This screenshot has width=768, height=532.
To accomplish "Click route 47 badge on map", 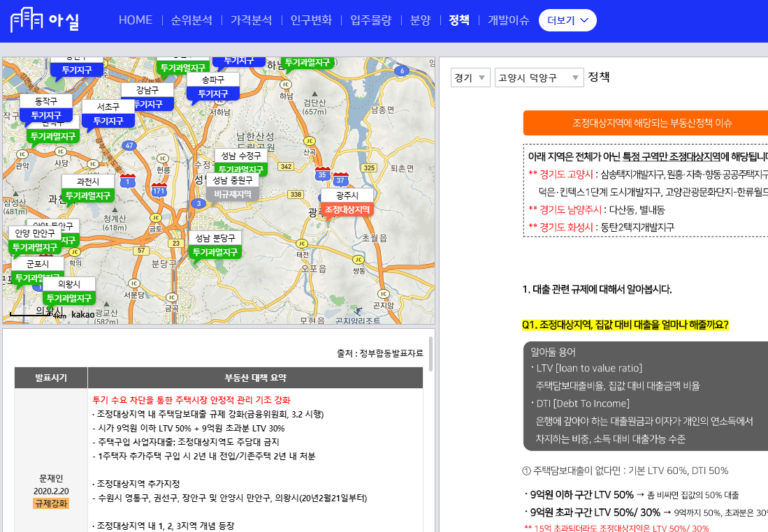I will coord(129,145).
